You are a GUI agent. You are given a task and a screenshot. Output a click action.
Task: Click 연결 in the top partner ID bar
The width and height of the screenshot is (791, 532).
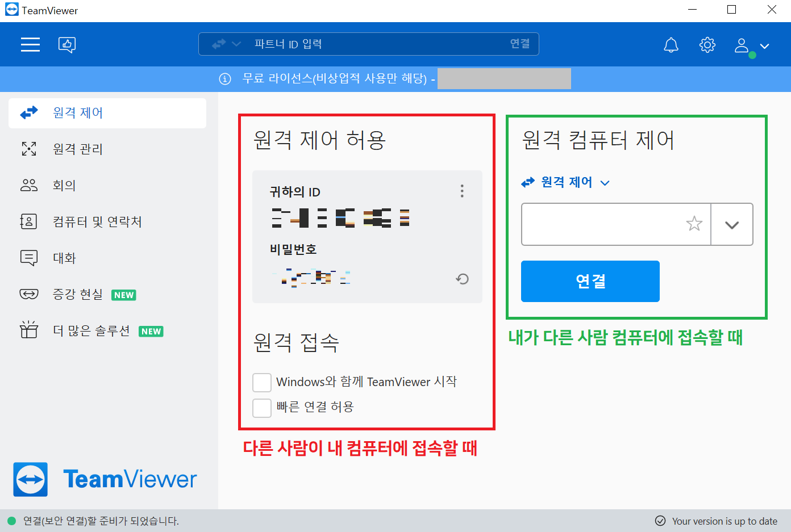[519, 44]
